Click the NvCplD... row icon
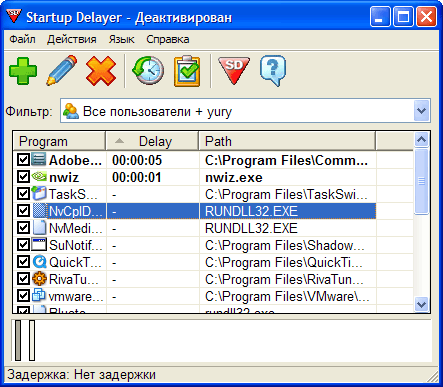Image resolution: width=443 pixels, height=387 pixels. (x=39, y=211)
